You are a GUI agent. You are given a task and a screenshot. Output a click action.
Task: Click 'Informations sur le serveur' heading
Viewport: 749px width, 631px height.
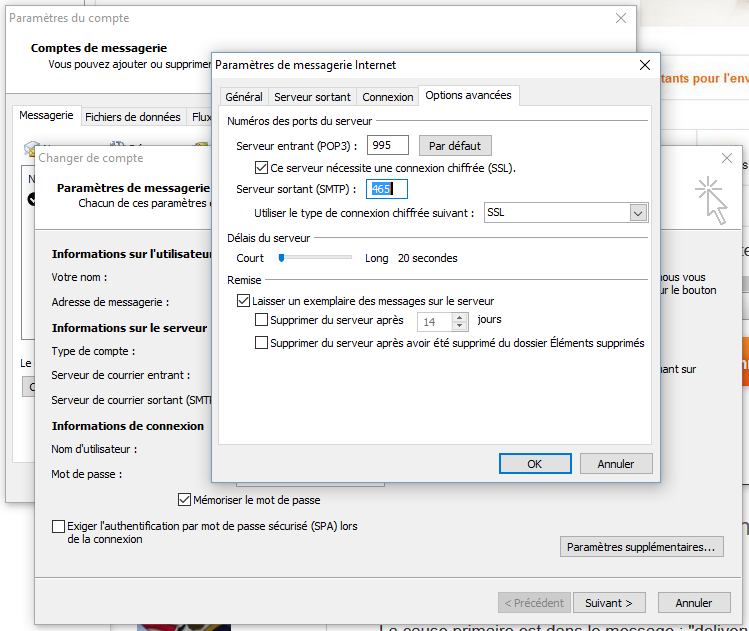129,328
